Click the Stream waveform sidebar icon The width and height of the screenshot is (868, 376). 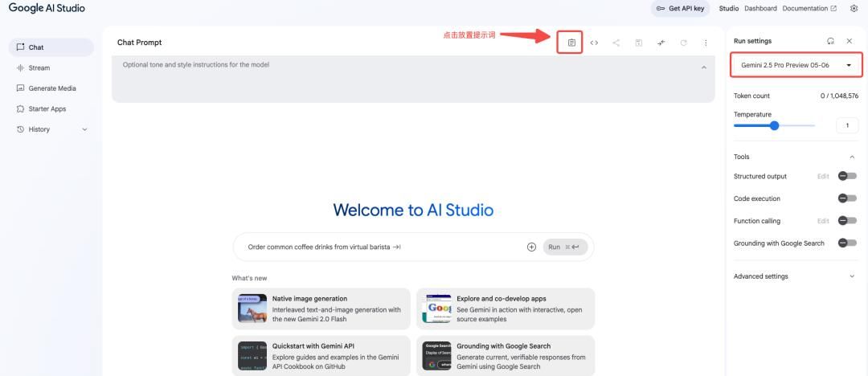[x=20, y=67]
